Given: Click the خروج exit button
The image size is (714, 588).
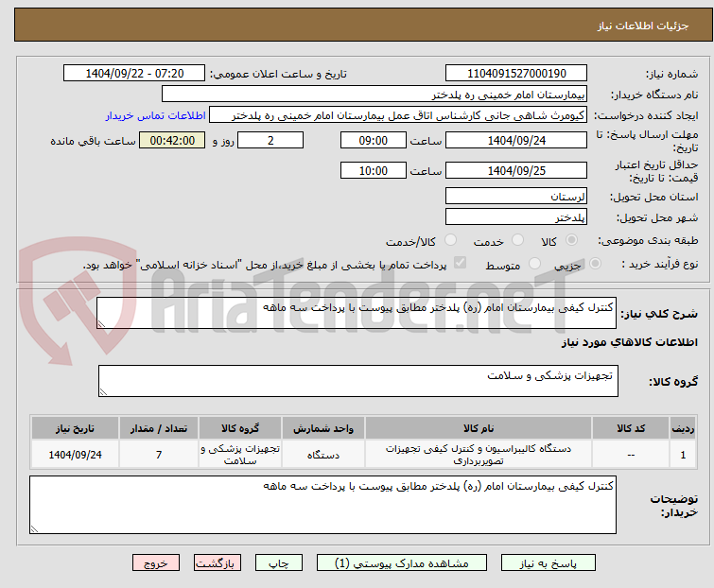Looking at the screenshot, I should (x=156, y=563).
